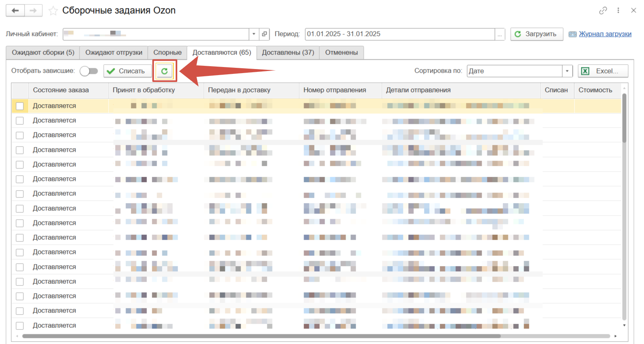This screenshot has width=644, height=344.
Task: Click the scroll-right arrow under the table
Action: tap(616, 336)
